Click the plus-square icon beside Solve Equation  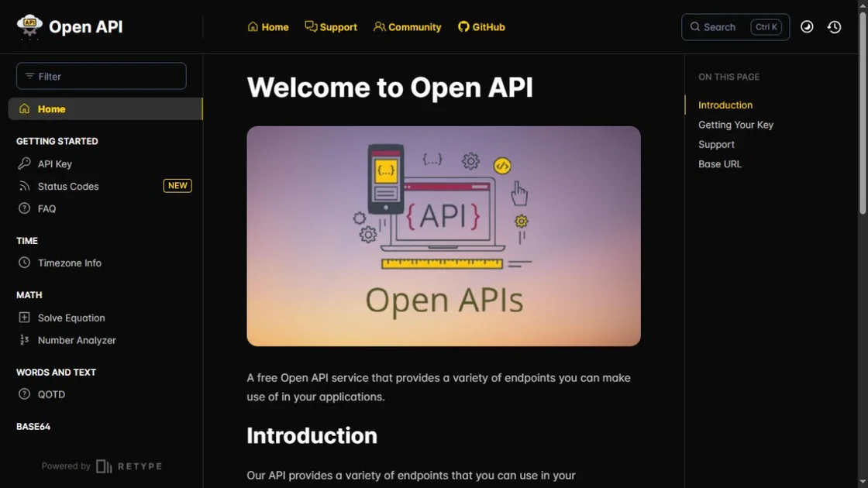pyautogui.click(x=24, y=317)
